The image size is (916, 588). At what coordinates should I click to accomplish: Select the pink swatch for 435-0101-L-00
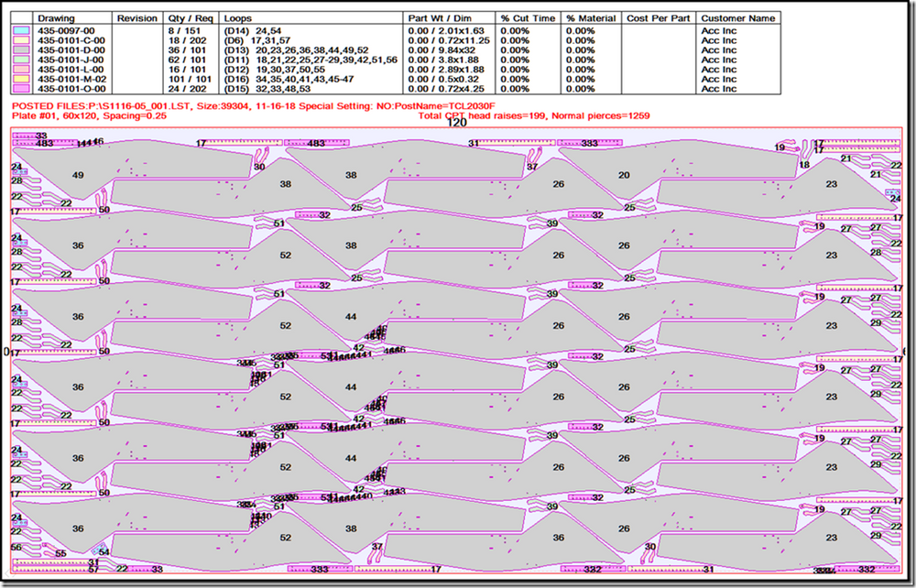pos(21,69)
